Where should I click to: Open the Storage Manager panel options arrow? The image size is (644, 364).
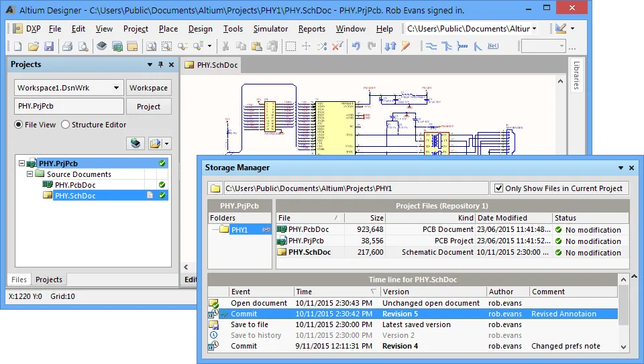coord(621,168)
